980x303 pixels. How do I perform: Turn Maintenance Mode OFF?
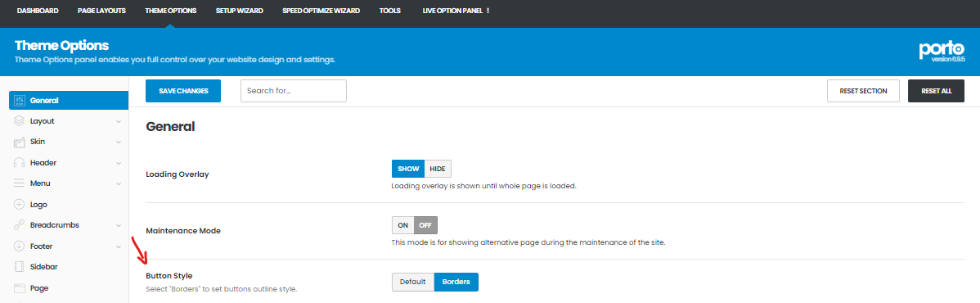425,225
